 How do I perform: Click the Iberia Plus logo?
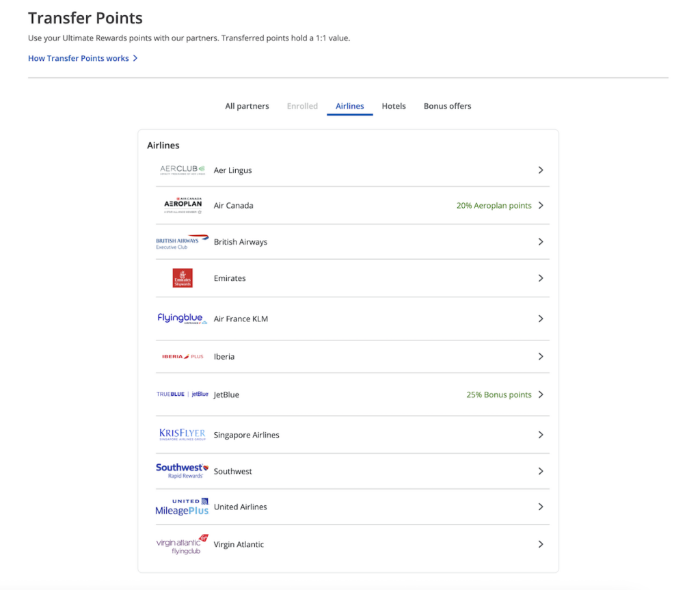pyautogui.click(x=183, y=356)
